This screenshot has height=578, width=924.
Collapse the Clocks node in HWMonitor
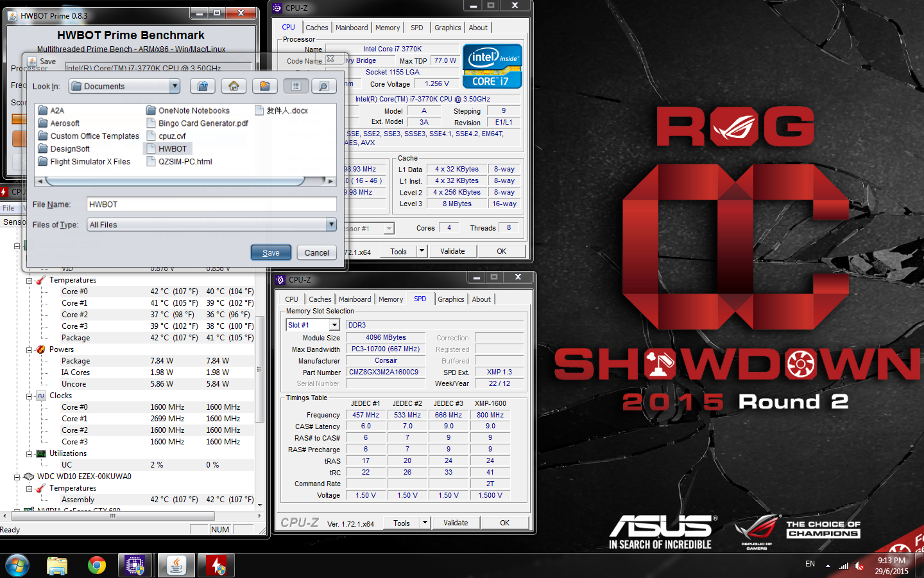coord(30,396)
